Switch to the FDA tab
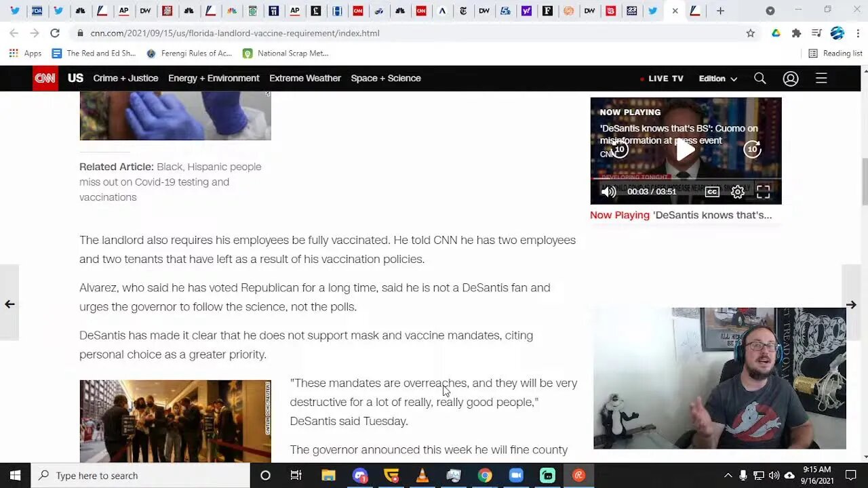The image size is (868, 488). [x=37, y=11]
